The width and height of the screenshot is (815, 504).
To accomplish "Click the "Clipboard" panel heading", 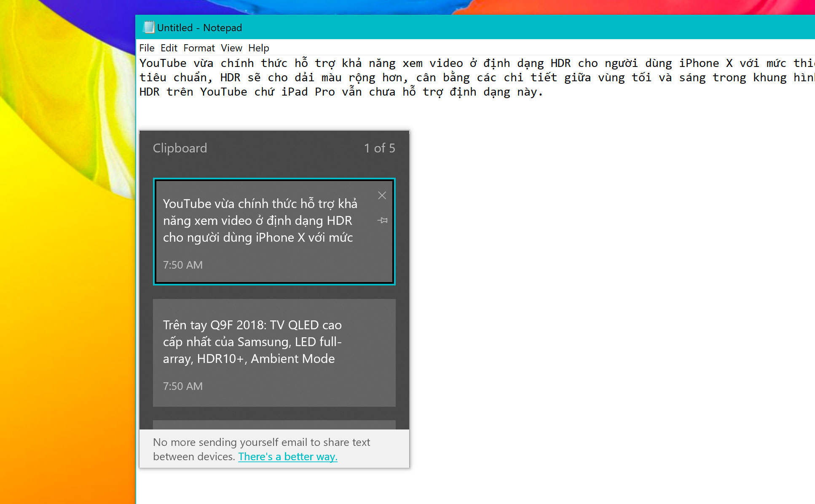I will coord(180,148).
